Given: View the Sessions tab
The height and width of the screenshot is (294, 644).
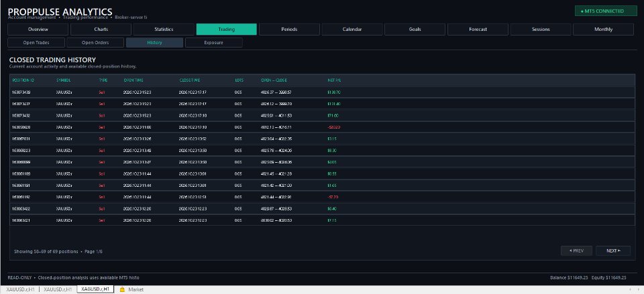Looking at the screenshot, I should (x=541, y=29).
